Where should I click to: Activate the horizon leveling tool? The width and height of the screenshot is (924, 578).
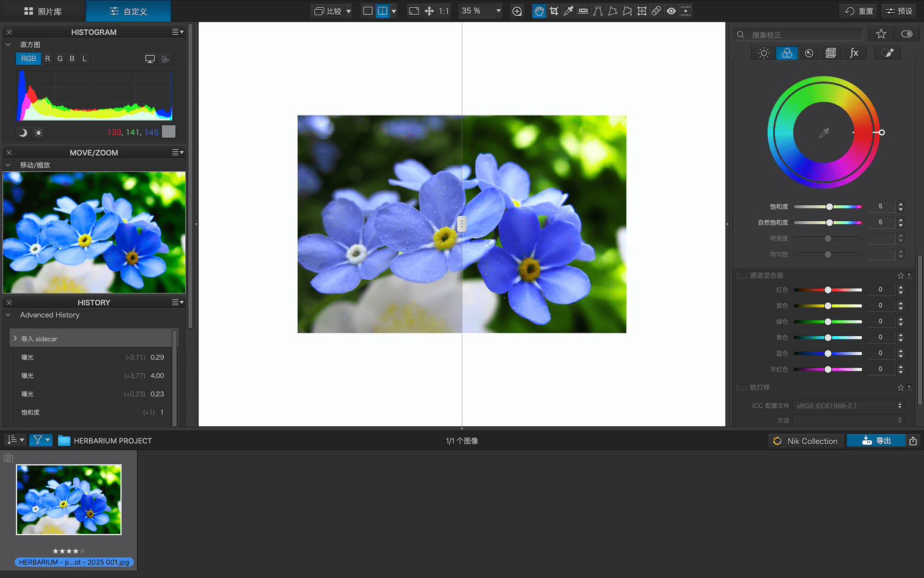click(x=583, y=11)
